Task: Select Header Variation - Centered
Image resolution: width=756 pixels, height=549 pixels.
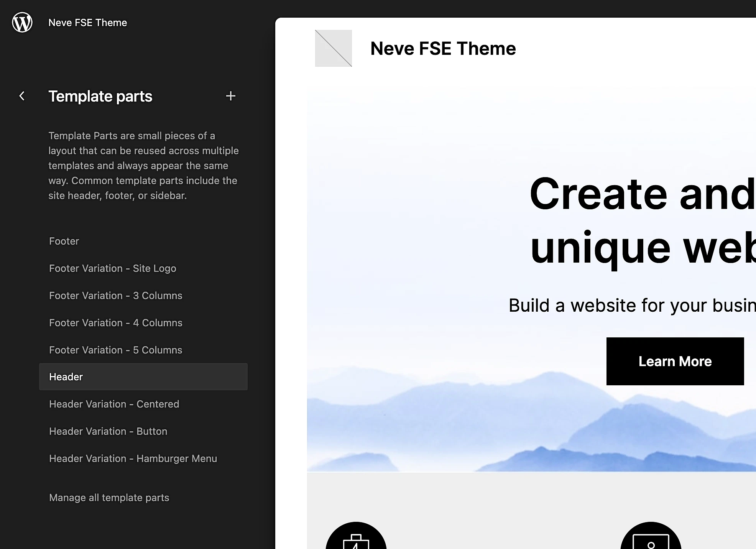Action: [x=113, y=404]
